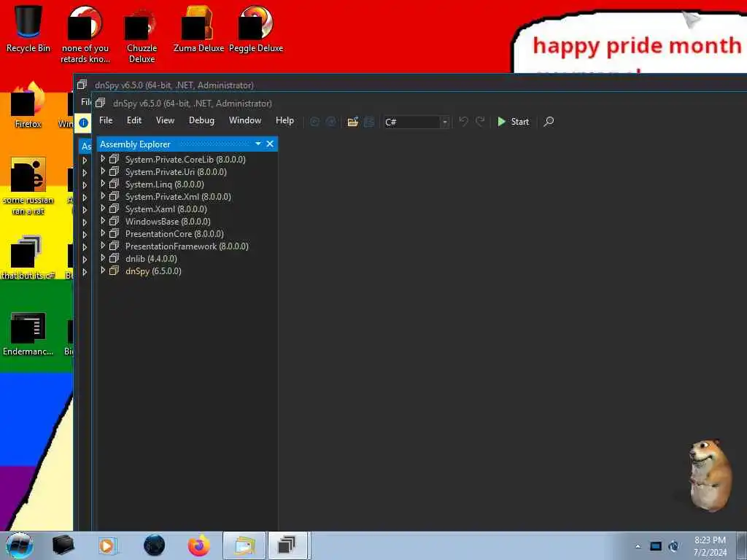Click the dnSpy taskbar button
The image size is (747, 560).
287,545
